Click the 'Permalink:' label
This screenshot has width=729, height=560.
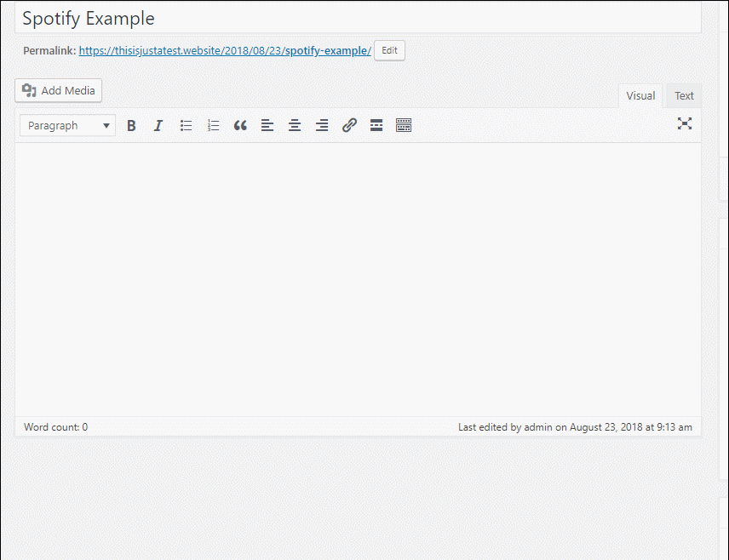(49, 51)
